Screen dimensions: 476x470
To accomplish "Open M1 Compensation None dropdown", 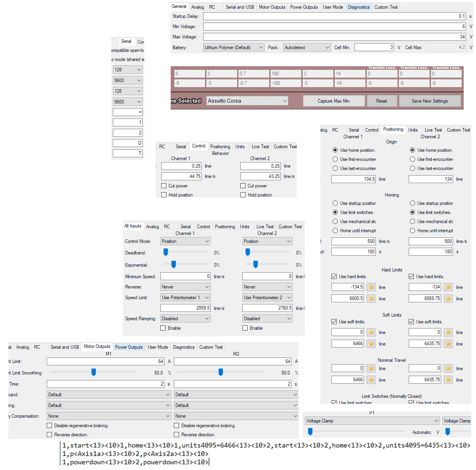I will click(x=109, y=416).
